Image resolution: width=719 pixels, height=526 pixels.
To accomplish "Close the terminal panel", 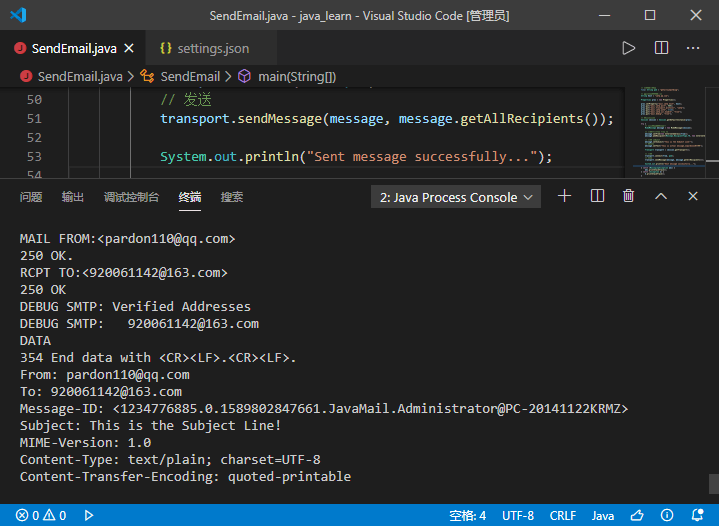I will coord(692,196).
